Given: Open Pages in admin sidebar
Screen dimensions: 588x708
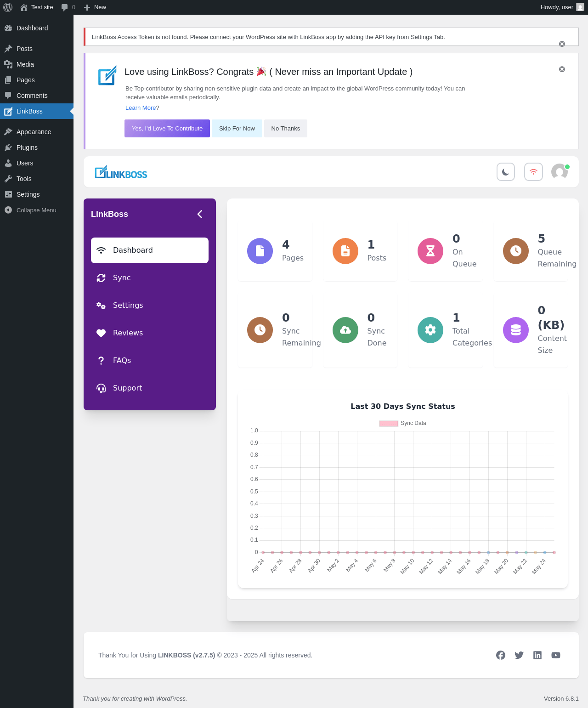Looking at the screenshot, I should point(37,80).
